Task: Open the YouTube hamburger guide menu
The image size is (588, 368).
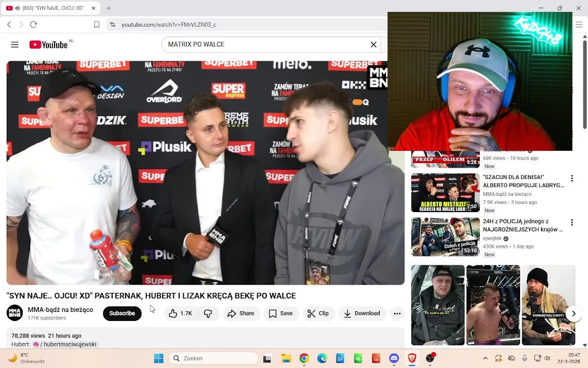Action: pos(15,44)
